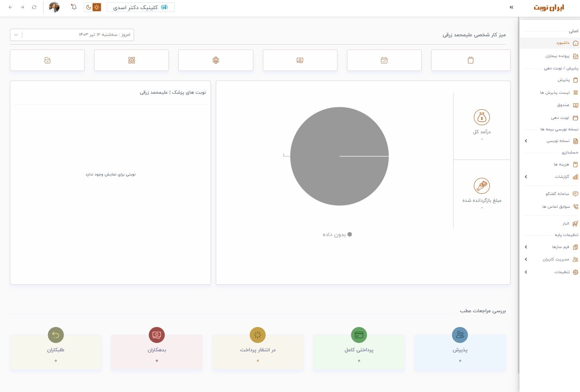580x392 pixels.
Task: Click the folder quick-access button
Action: pyautogui.click(x=47, y=60)
